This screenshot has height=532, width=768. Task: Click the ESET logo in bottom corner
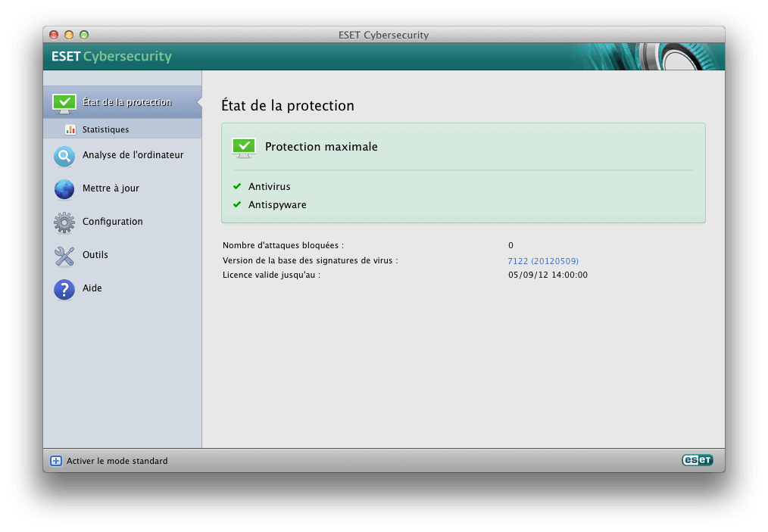697,460
